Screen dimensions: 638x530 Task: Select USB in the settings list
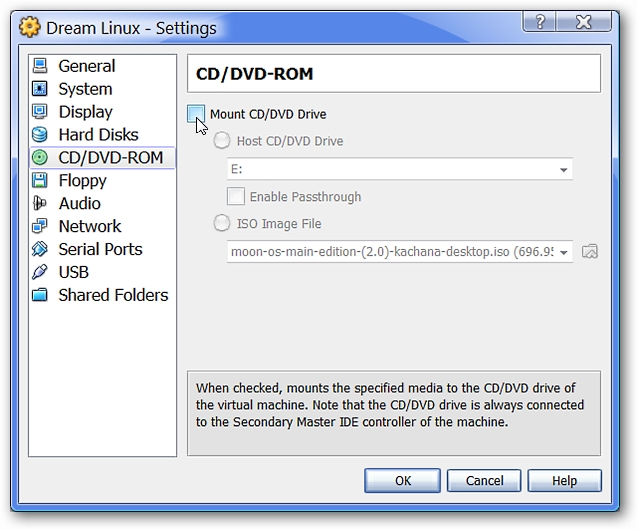tap(103, 272)
